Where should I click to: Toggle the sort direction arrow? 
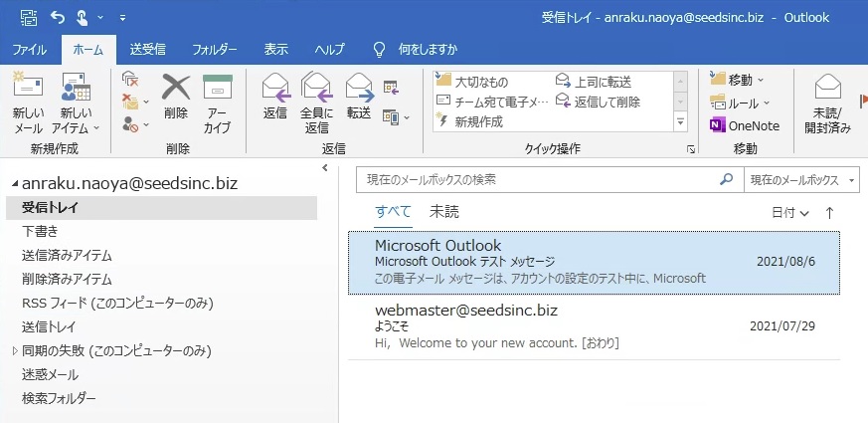829,212
